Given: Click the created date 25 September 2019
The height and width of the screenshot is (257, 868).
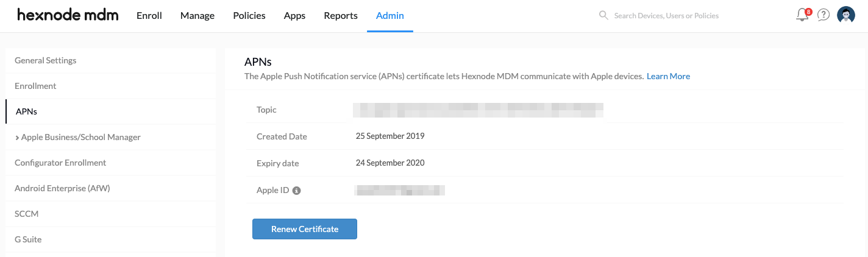Looking at the screenshot, I should (390, 136).
